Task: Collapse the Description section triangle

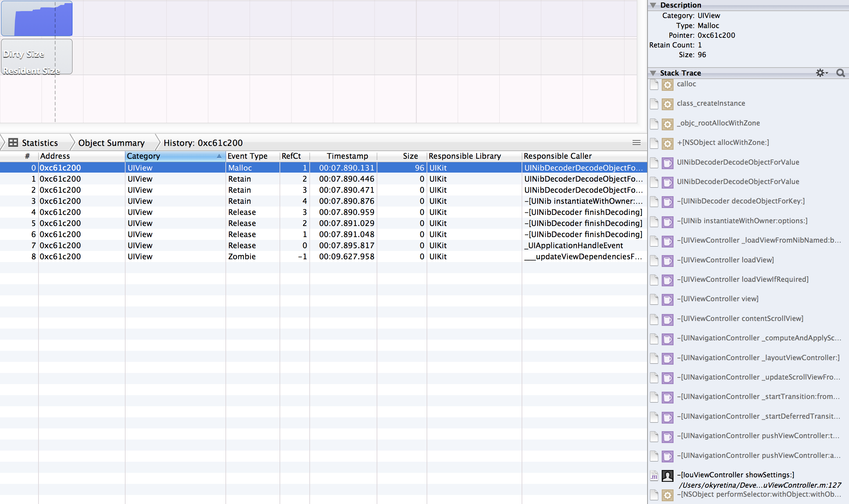Action: [653, 5]
